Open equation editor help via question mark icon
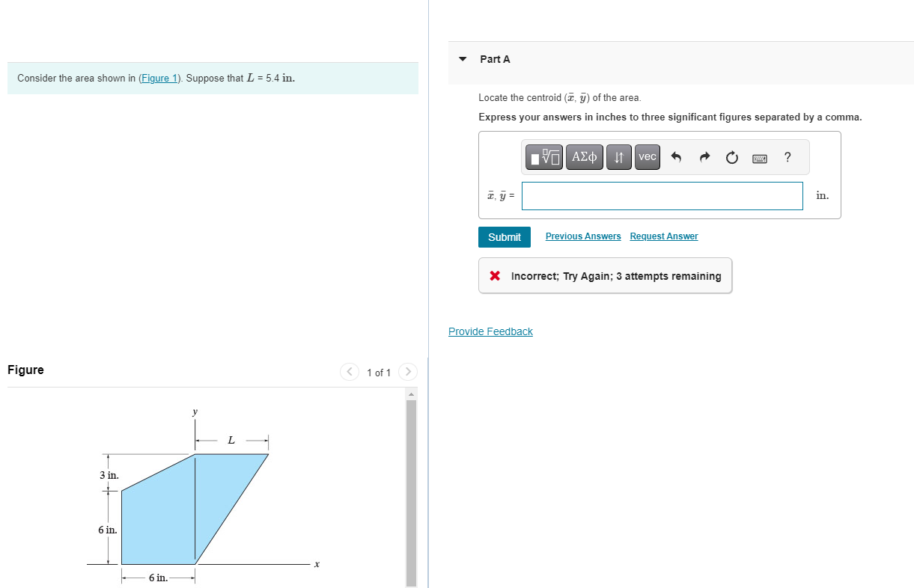Image resolution: width=914 pixels, height=588 pixels. [x=787, y=157]
